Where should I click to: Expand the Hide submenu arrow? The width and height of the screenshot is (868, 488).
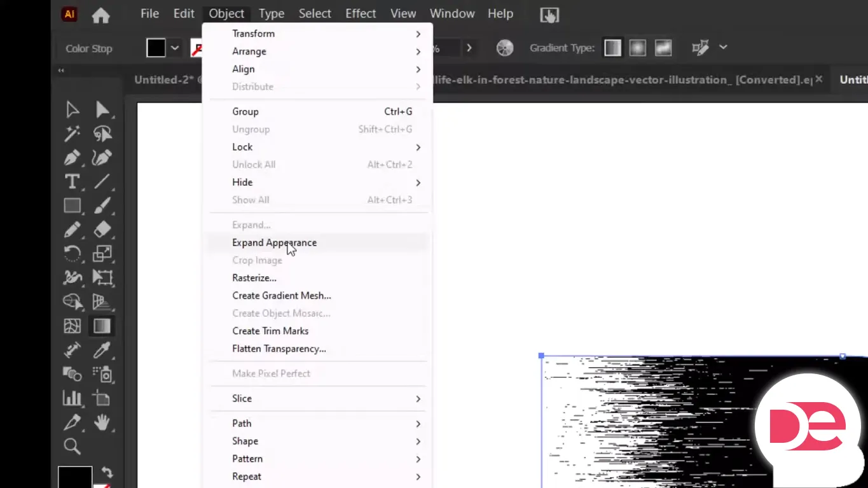[418, 183]
